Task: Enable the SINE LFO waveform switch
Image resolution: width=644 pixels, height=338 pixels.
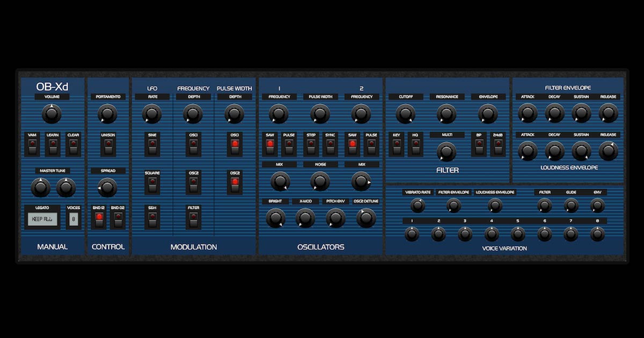Action: click(152, 147)
